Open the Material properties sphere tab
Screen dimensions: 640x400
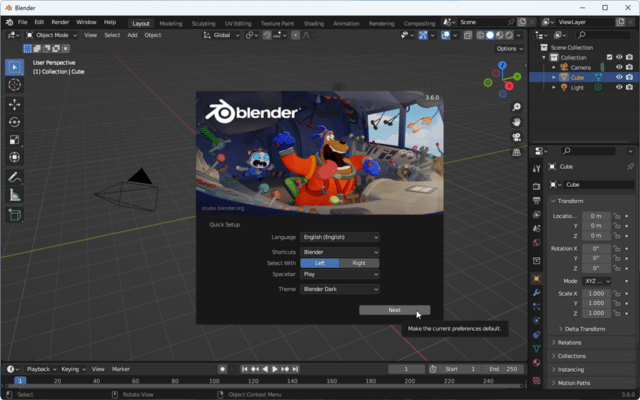pos(537,363)
